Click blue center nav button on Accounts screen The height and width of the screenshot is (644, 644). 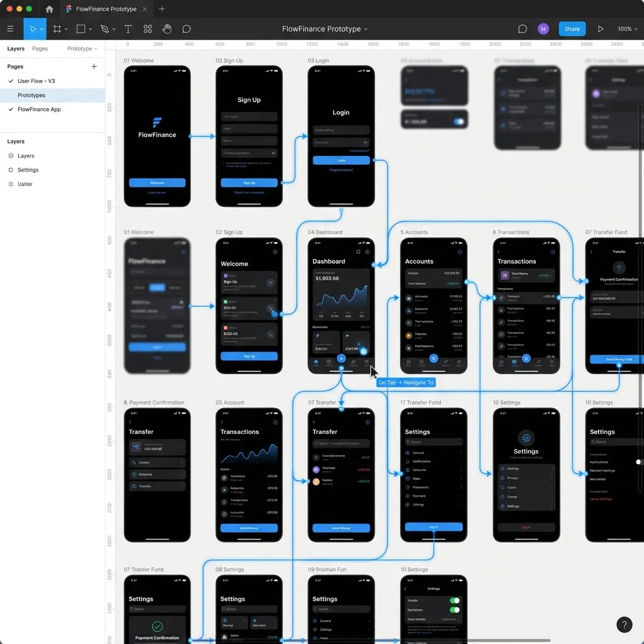(x=433, y=358)
